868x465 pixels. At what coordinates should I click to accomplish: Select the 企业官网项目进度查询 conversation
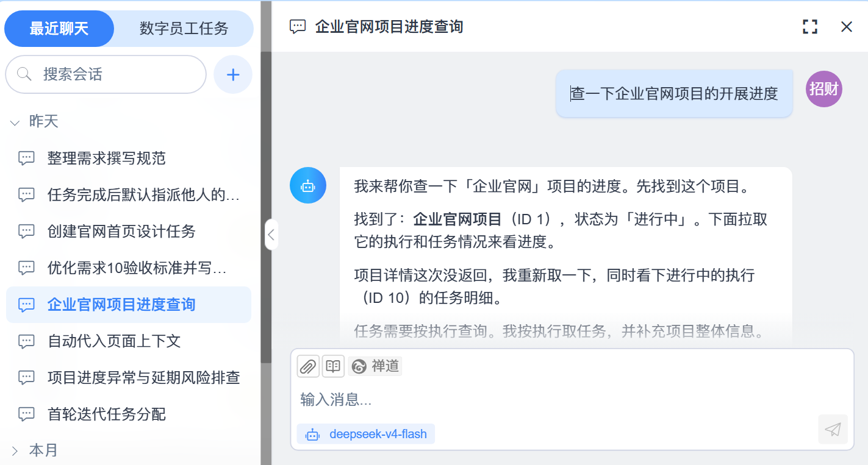point(129,305)
